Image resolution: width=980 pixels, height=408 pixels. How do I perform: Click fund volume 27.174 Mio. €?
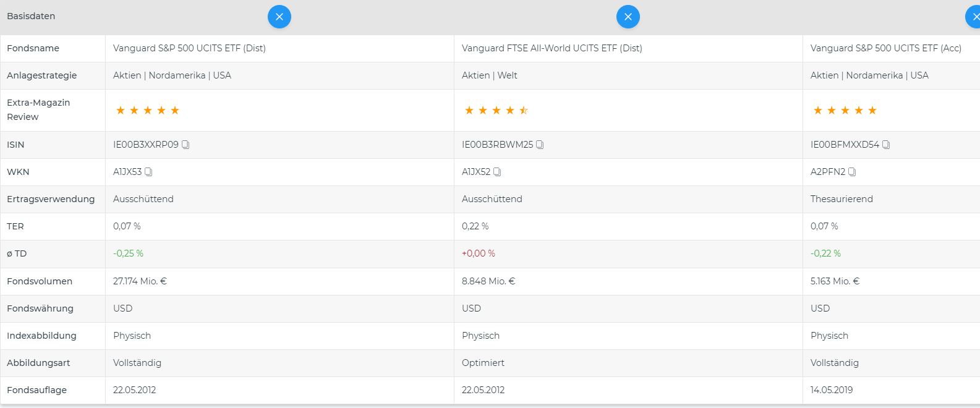[x=140, y=281]
